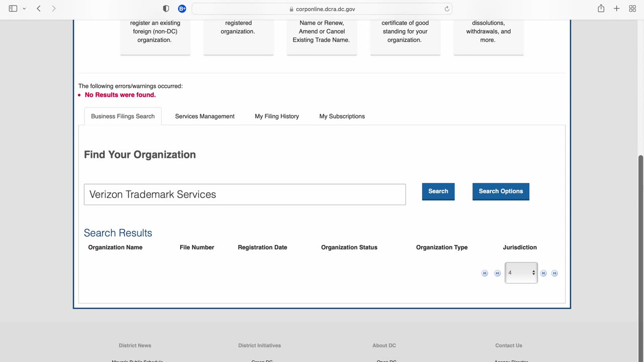Go to previous page pagination icon

point(497,273)
